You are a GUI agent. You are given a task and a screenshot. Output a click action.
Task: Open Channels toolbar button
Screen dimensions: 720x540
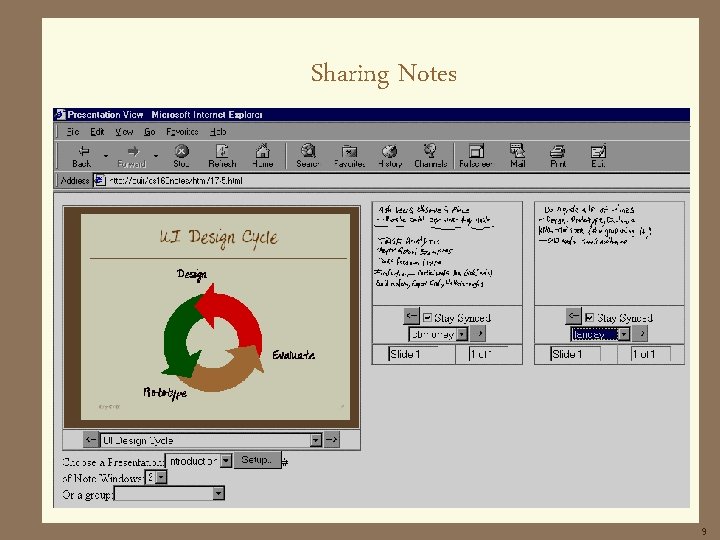click(x=430, y=156)
